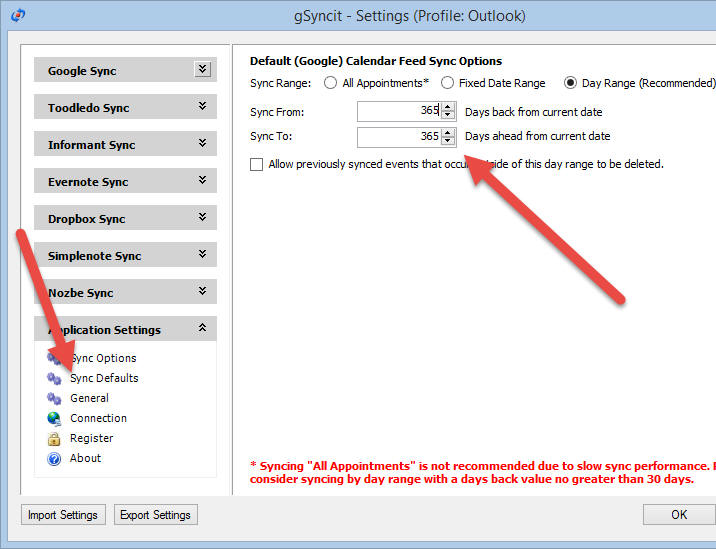
Task: Expand the Informant Sync section
Action: pos(202,143)
